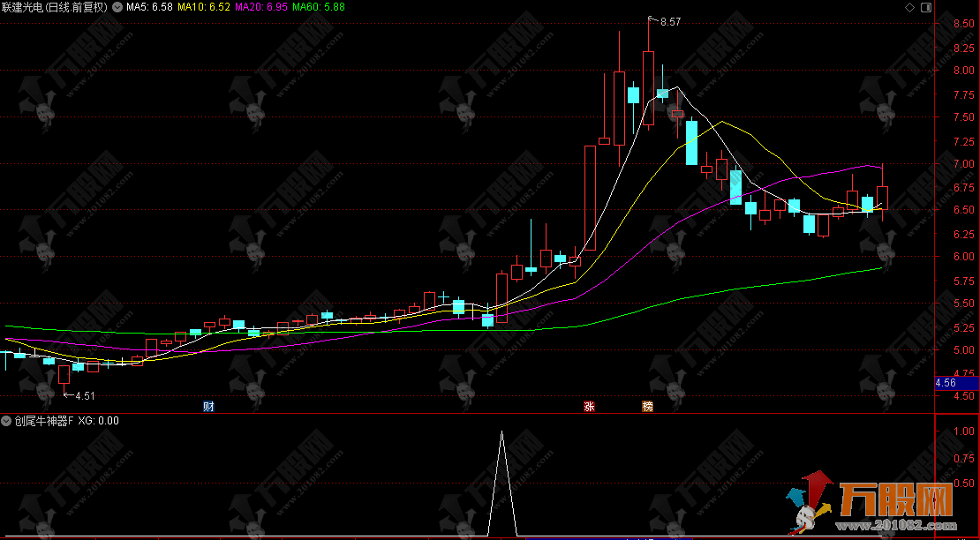Click the 8.57 high price marker
Viewport: 980px width, 540px height.
pos(670,22)
